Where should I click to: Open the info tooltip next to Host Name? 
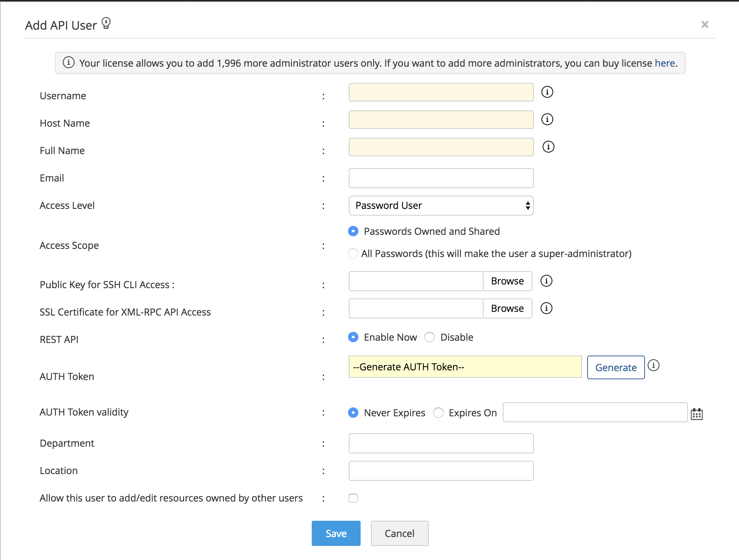click(547, 119)
